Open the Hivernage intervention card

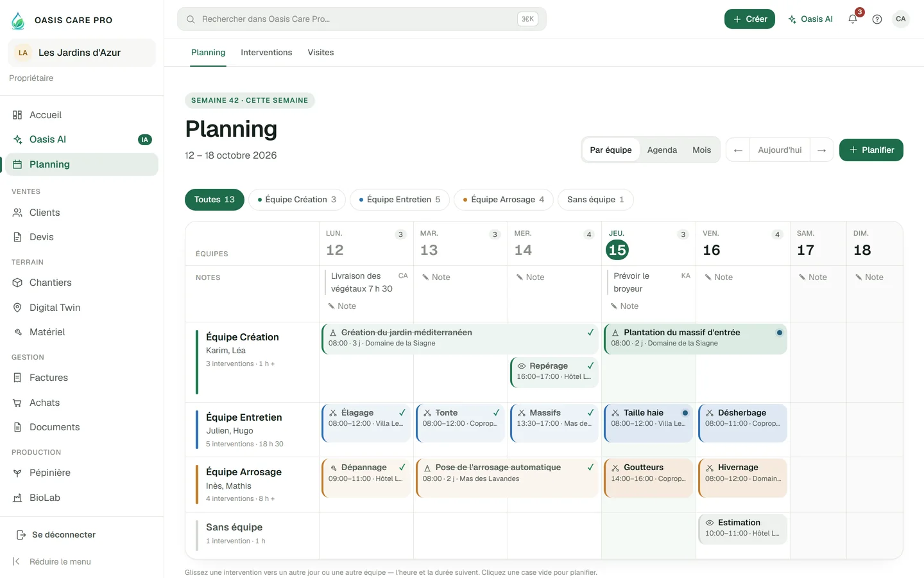click(742, 478)
